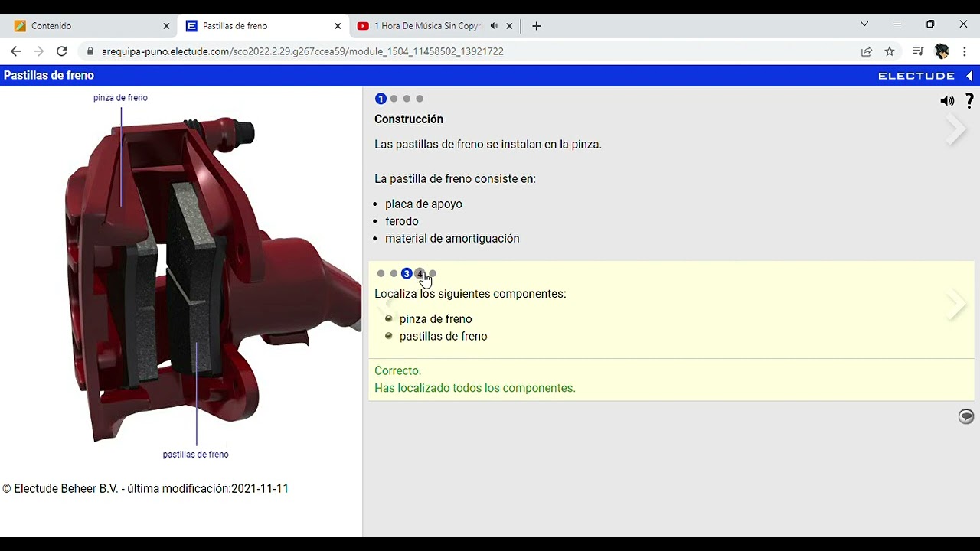
Task: Click 'pinza de freno' list bullet item
Action: click(x=435, y=319)
